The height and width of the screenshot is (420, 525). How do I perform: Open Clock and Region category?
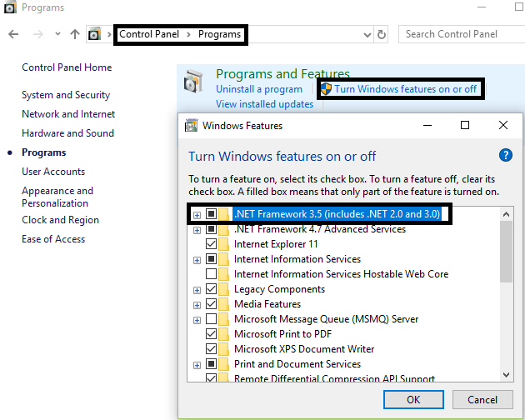(60, 220)
